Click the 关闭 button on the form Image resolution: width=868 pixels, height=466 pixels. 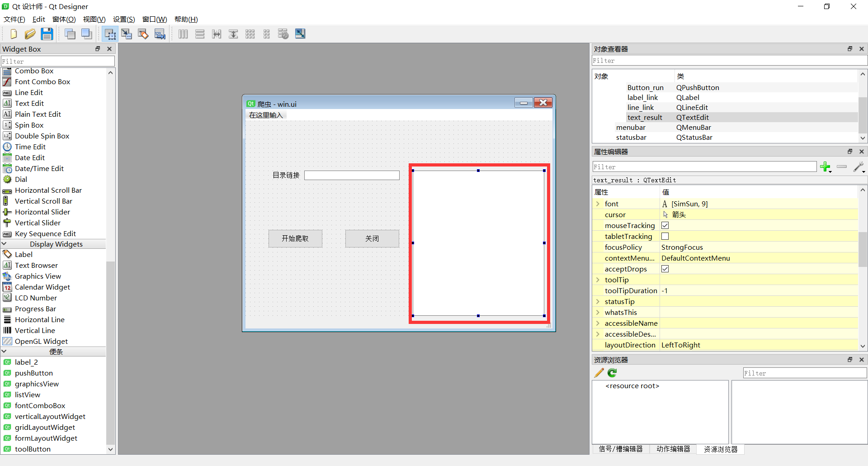tap(372, 238)
